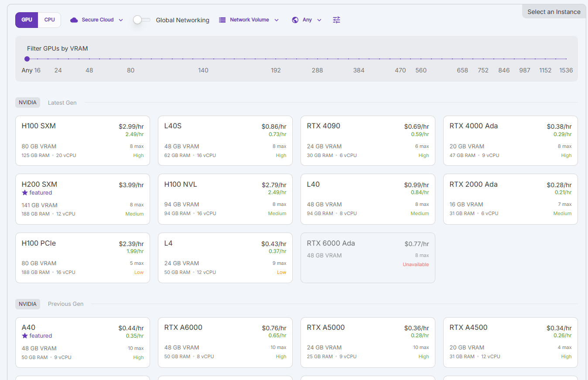This screenshot has height=380, width=588.
Task: Expand the Network Volume dropdown arrow
Action: pyautogui.click(x=277, y=20)
